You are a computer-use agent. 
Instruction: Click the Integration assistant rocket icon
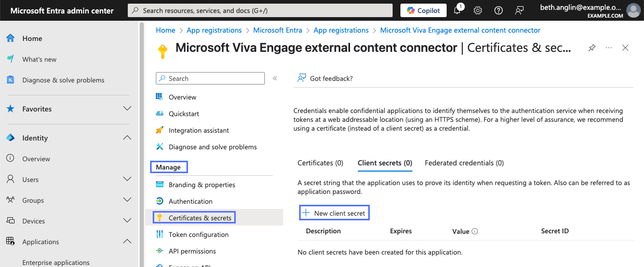[x=159, y=130]
